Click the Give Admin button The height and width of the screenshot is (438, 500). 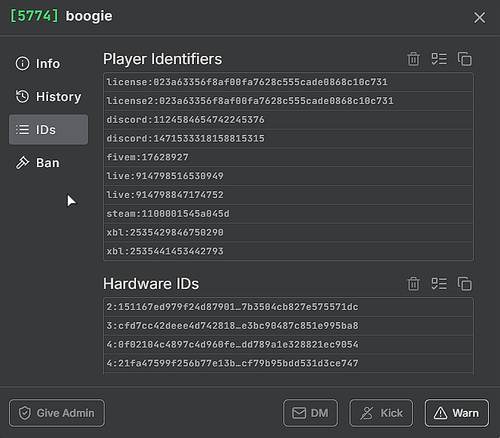click(x=57, y=413)
